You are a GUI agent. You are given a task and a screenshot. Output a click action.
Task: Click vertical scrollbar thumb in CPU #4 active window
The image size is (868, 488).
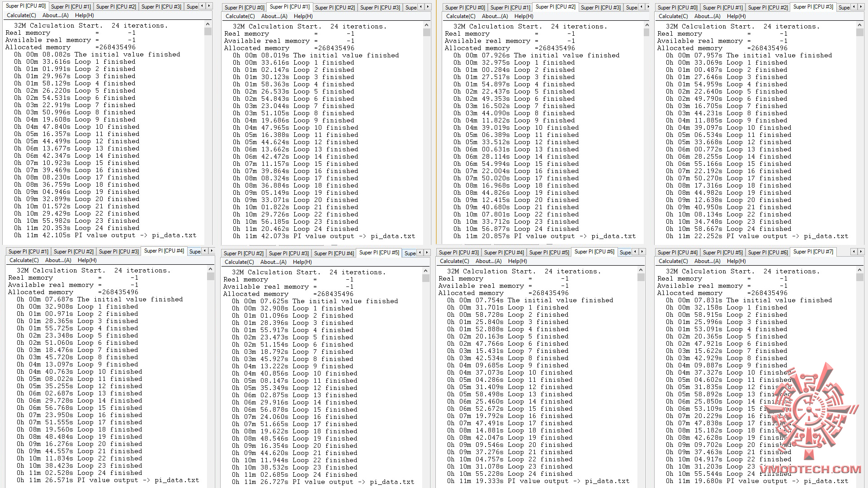[210, 276]
